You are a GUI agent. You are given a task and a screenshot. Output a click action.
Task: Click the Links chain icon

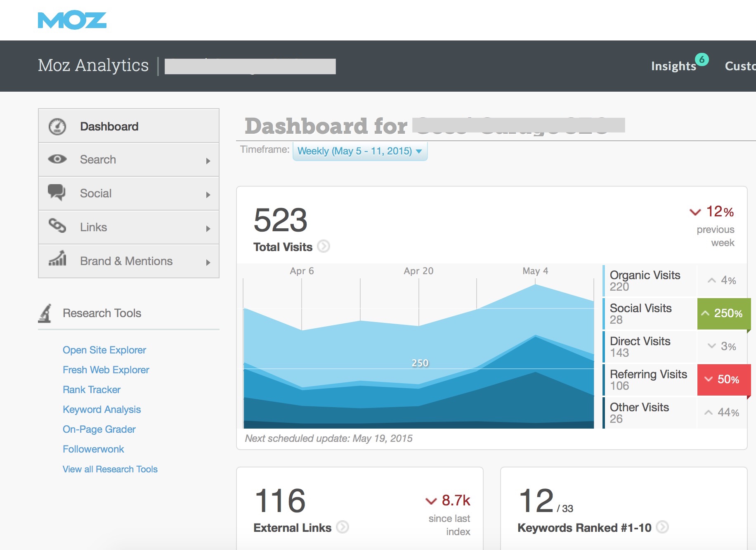tap(57, 226)
